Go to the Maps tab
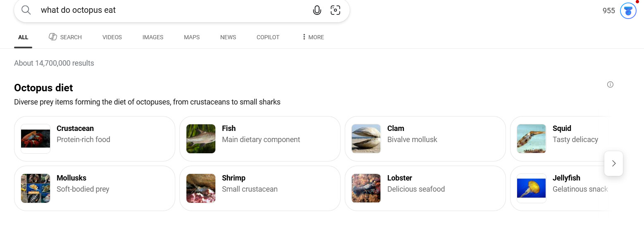This screenshot has width=644, height=228. coord(192,37)
